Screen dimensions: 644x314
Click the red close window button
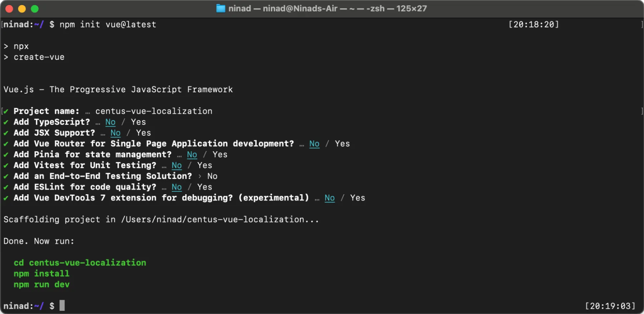pyautogui.click(x=9, y=9)
